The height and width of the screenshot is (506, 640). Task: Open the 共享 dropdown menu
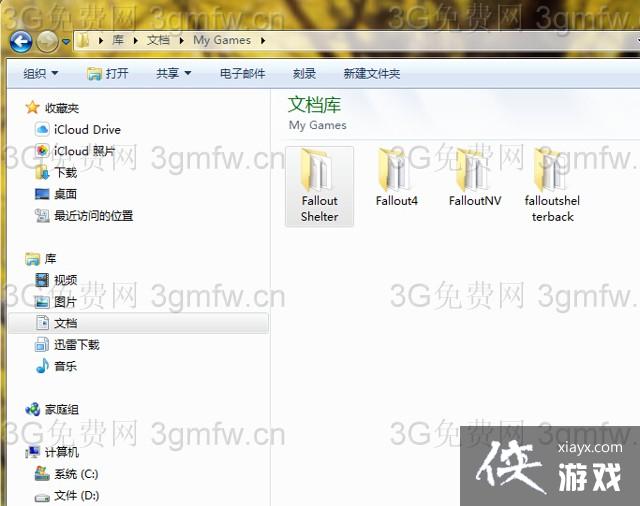pos(173,73)
